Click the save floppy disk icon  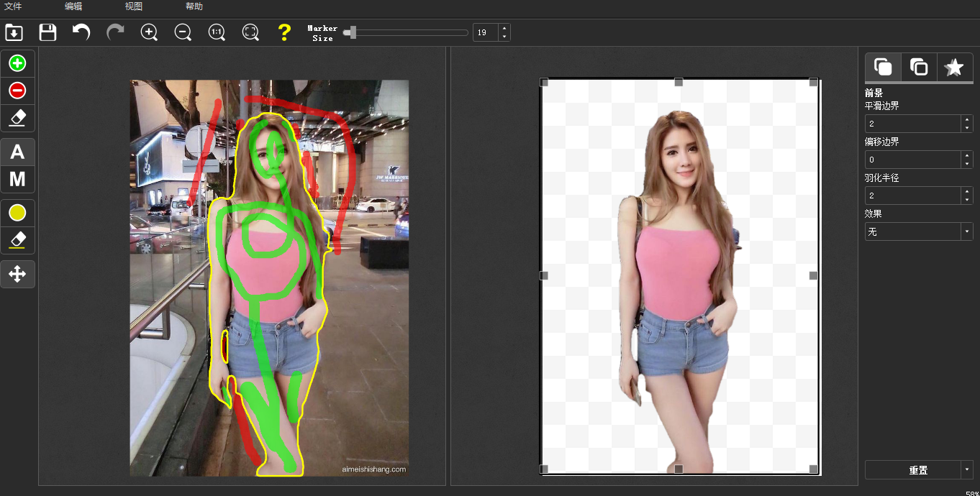[47, 32]
